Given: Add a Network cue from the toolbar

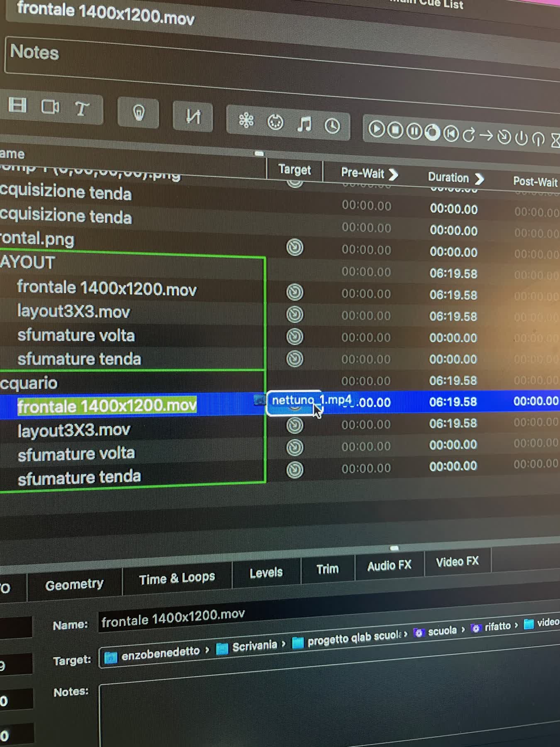Looking at the screenshot, I should (x=246, y=120).
